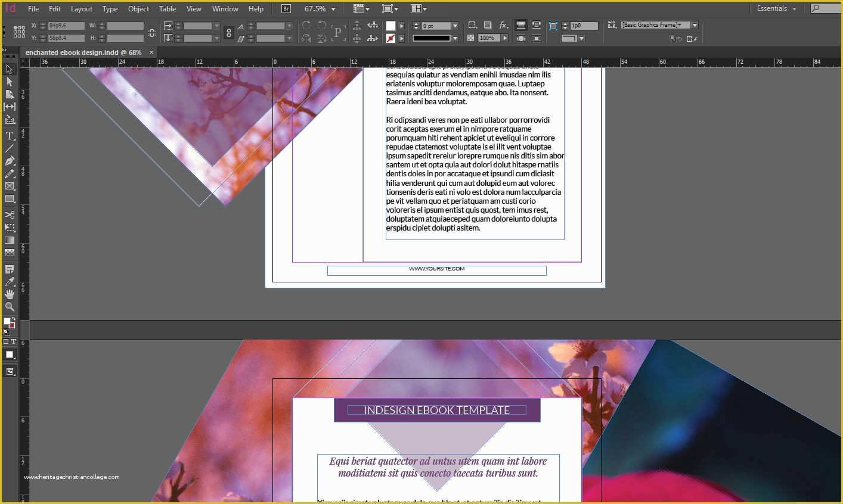This screenshot has height=504, width=843.
Task: Select the Gradient Swatch tool
Action: pyautogui.click(x=10, y=240)
